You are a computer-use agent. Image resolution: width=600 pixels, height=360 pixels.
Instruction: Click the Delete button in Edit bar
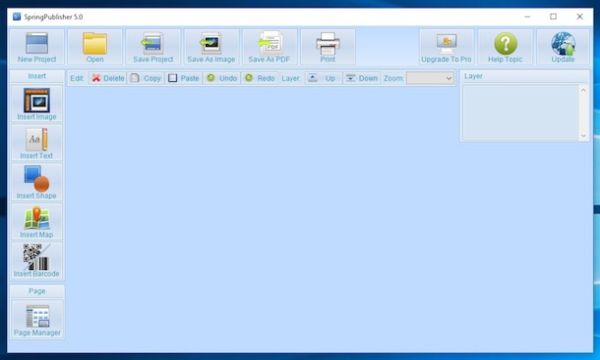[108, 78]
